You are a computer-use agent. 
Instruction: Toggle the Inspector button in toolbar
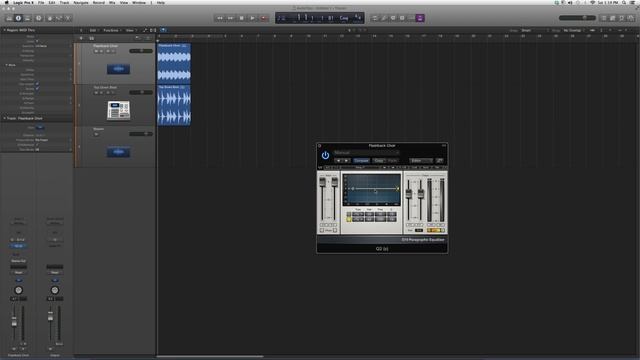18,18
